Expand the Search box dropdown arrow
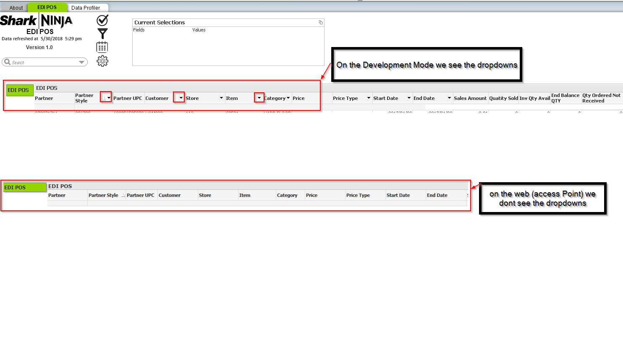623x364 pixels. tap(82, 62)
